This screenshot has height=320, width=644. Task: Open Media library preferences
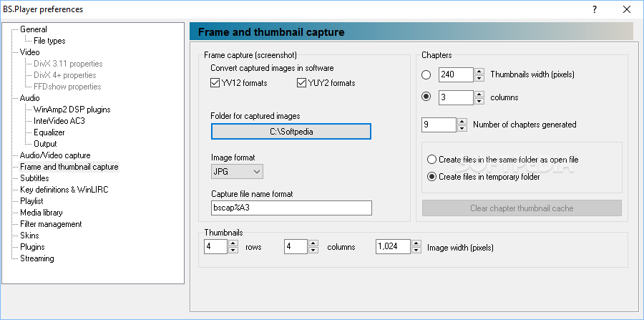point(41,213)
